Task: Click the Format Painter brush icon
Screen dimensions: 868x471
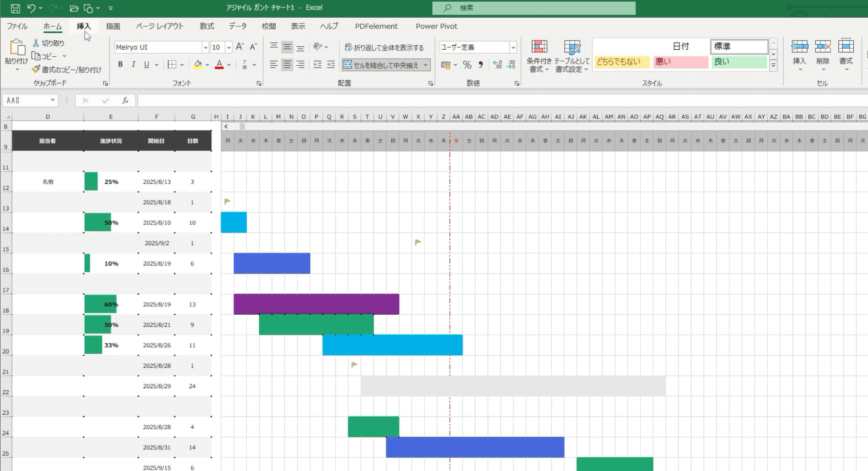Action: (x=36, y=69)
